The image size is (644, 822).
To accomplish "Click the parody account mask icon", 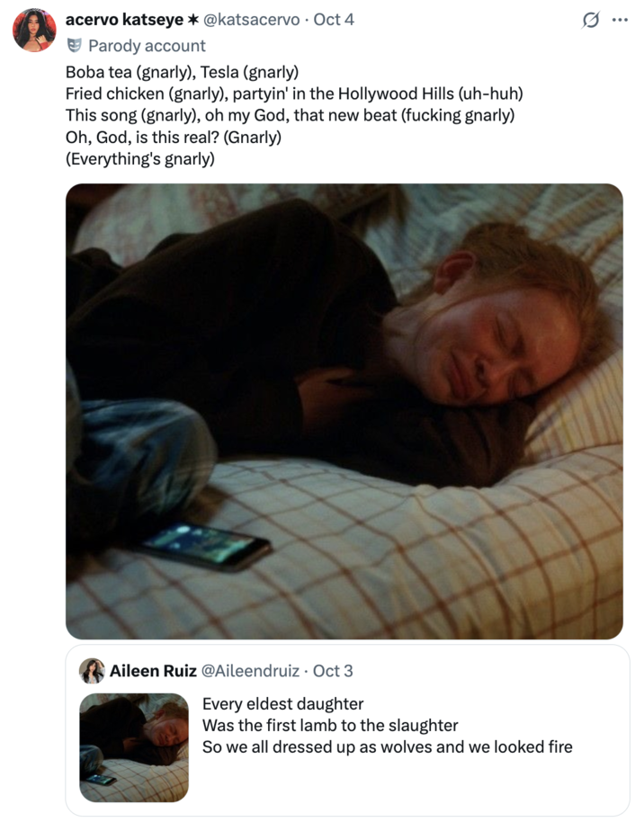I will click(75, 45).
